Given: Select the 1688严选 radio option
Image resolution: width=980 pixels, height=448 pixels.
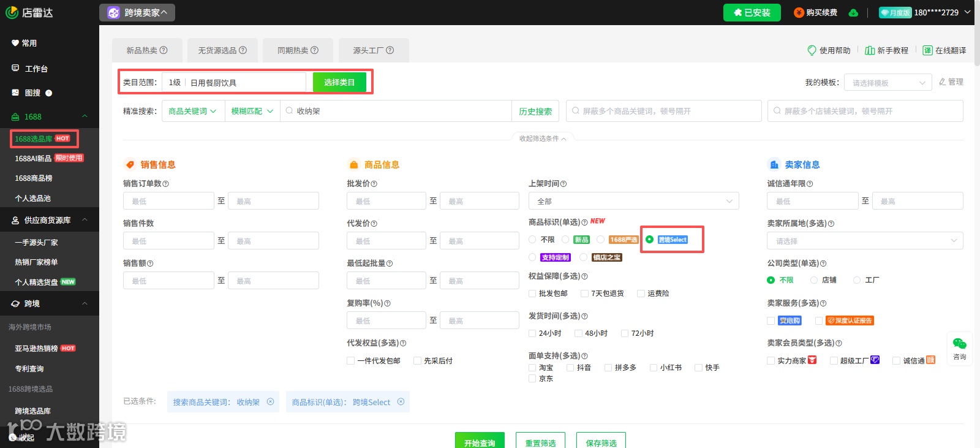Looking at the screenshot, I should (x=601, y=240).
